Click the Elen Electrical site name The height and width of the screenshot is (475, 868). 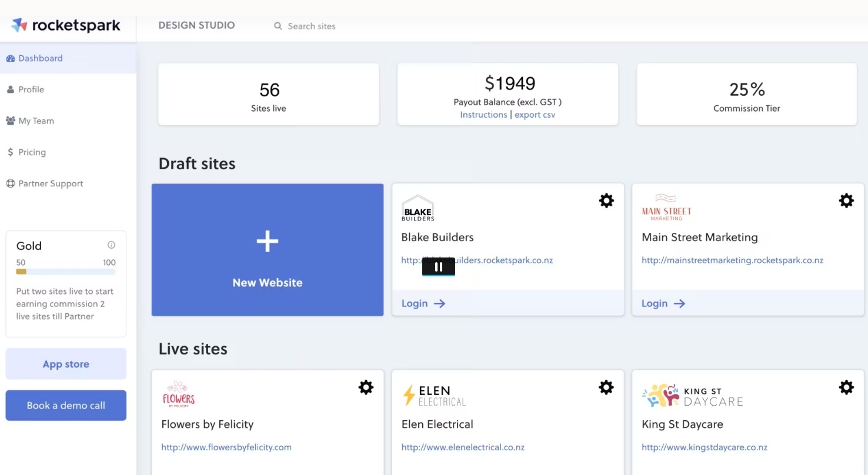438,424
